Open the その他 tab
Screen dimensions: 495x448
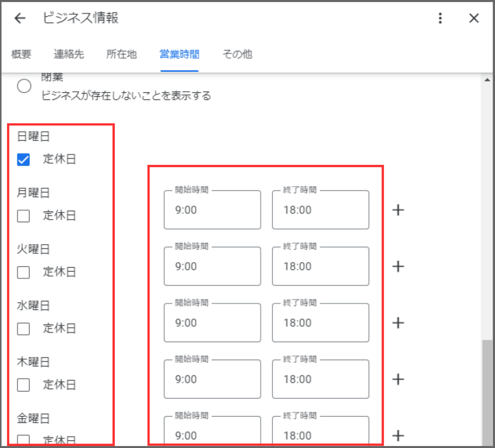tap(237, 54)
